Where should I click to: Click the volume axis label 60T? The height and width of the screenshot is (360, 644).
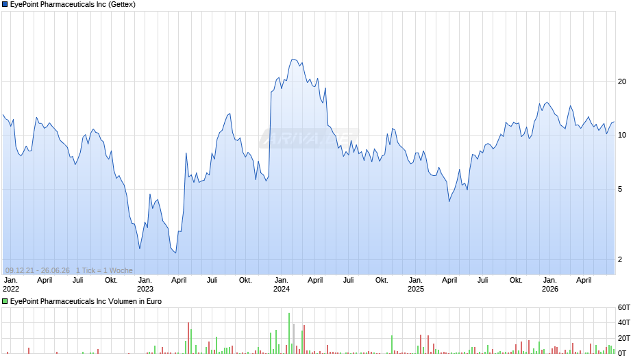click(x=624, y=307)
